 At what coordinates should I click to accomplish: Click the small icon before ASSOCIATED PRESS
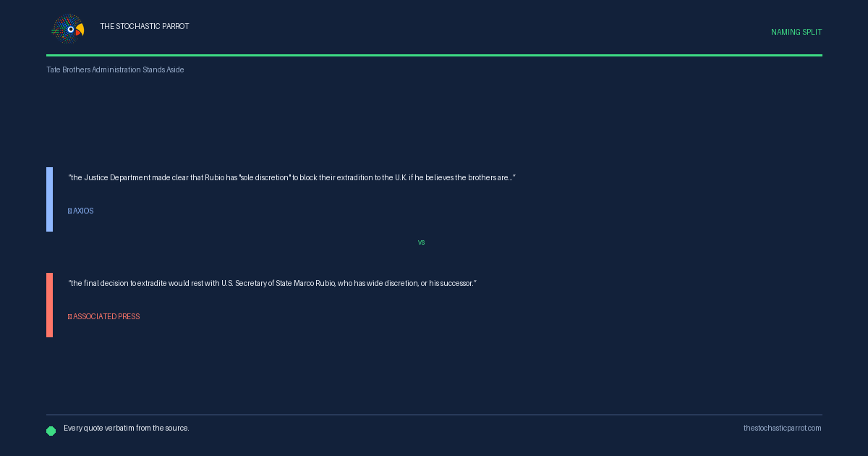(69, 317)
